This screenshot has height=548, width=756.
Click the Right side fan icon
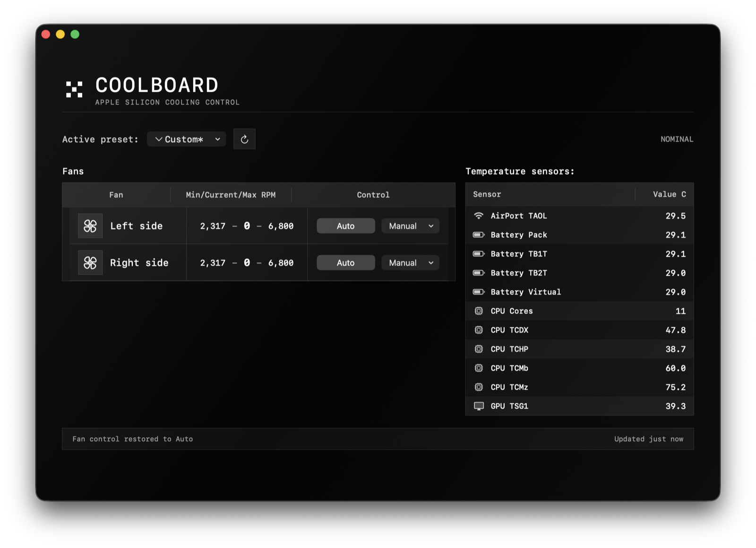[90, 263]
